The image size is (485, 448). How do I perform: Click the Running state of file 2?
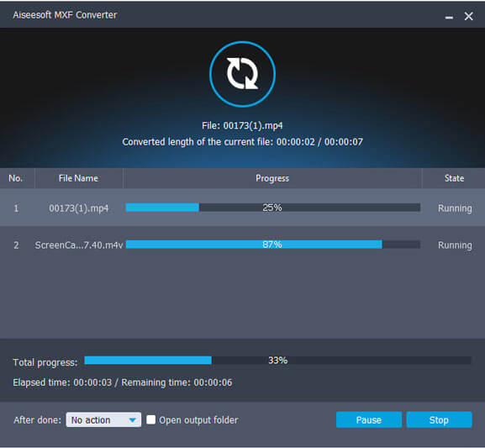click(455, 245)
